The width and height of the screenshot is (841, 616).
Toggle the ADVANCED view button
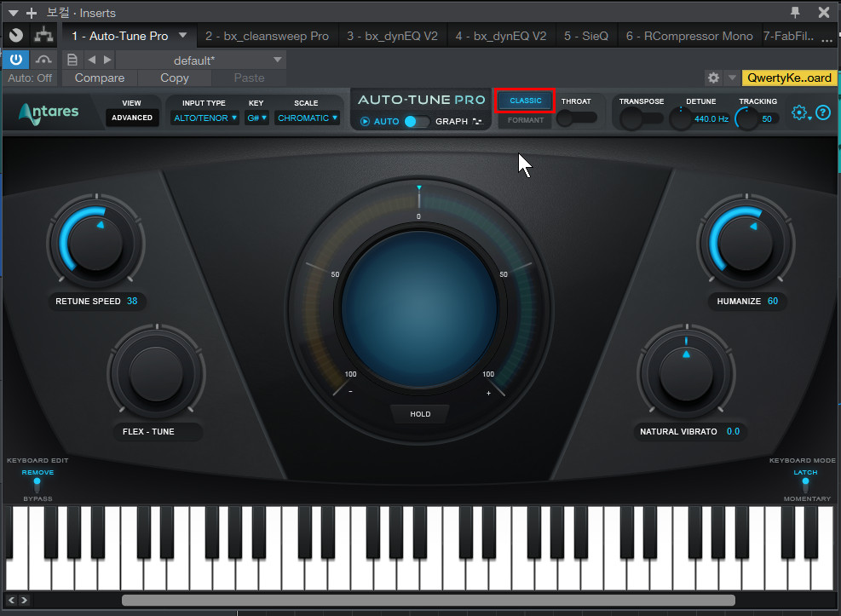click(x=132, y=118)
